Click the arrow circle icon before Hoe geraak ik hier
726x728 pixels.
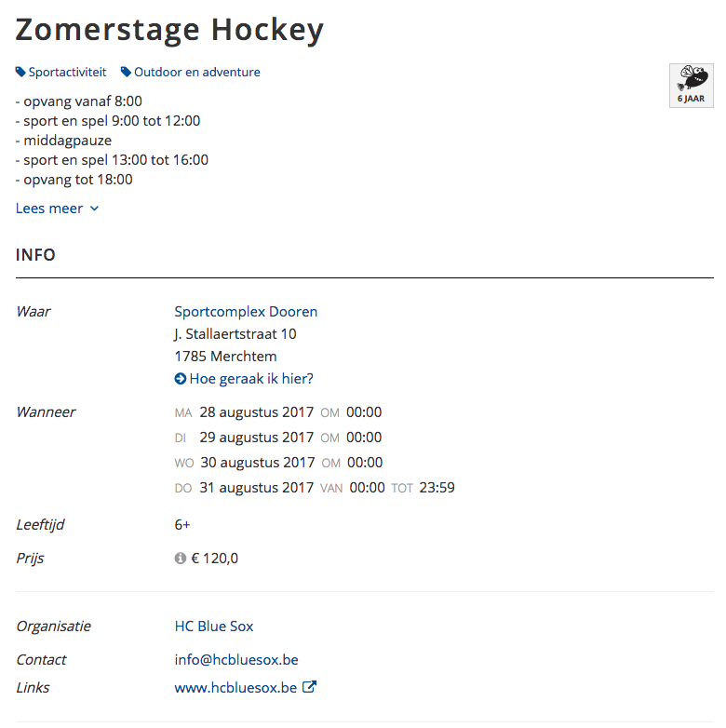click(x=181, y=379)
